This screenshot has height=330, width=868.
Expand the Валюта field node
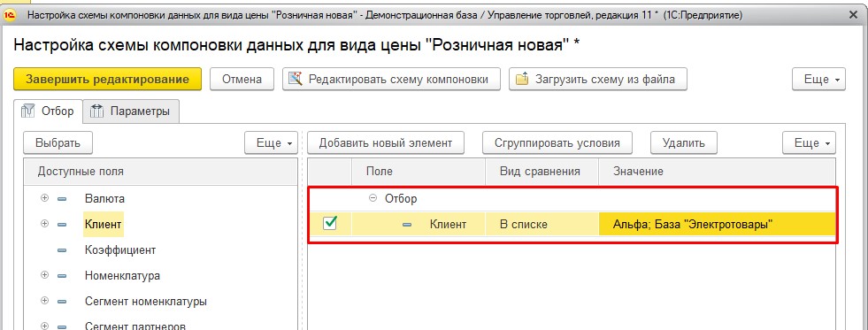pos(45,197)
